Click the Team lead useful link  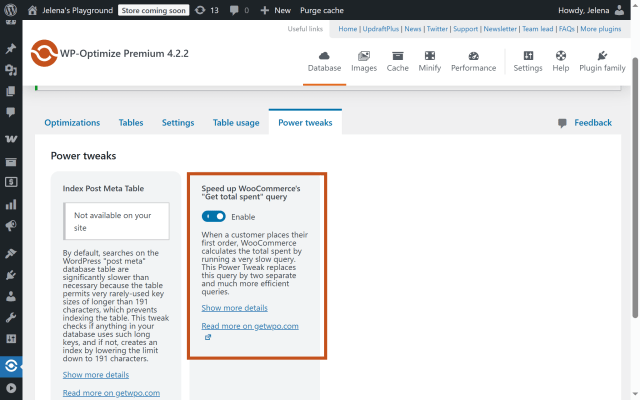[x=538, y=29]
